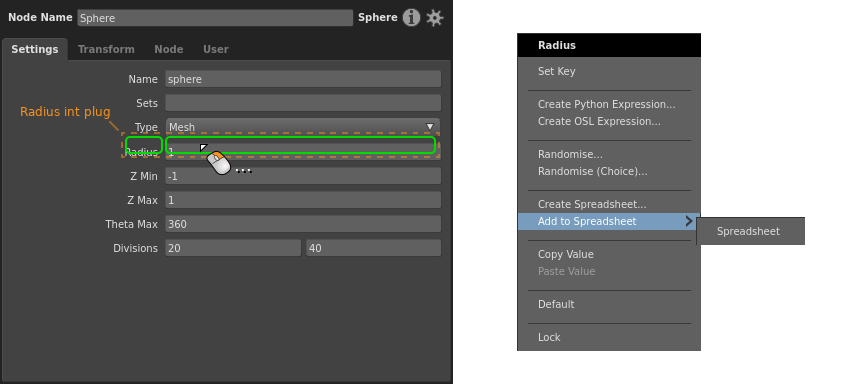Click the Node Name text field
The image size is (850, 384).
[215, 18]
